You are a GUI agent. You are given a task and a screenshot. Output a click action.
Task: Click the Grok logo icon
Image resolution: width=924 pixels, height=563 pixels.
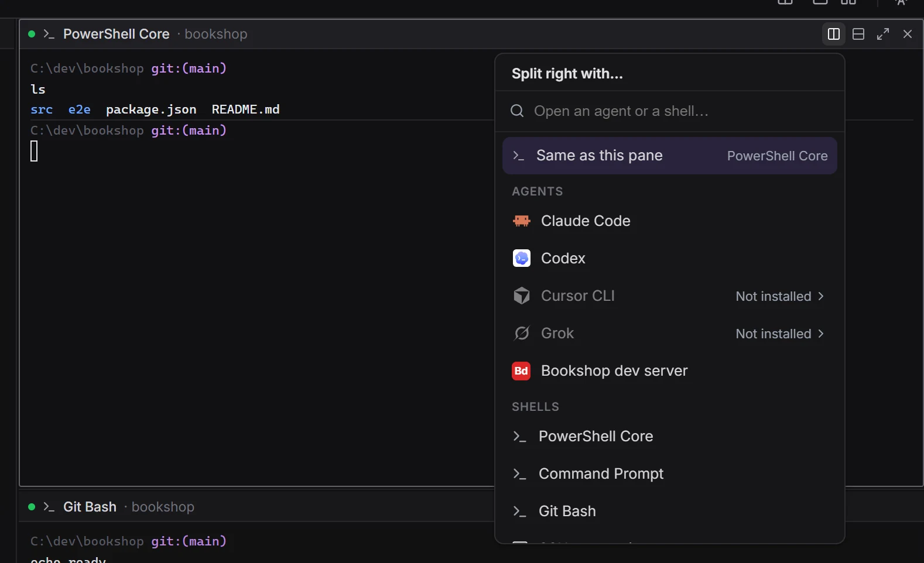point(522,333)
